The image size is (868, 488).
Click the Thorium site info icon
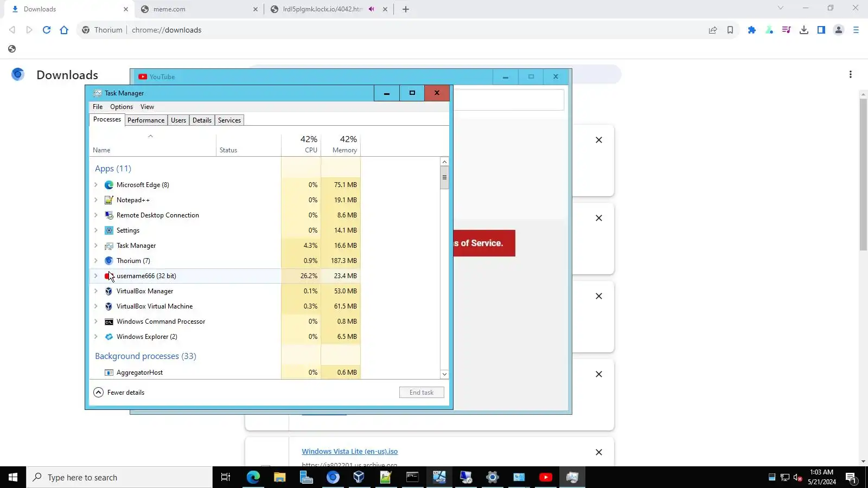[x=86, y=30]
